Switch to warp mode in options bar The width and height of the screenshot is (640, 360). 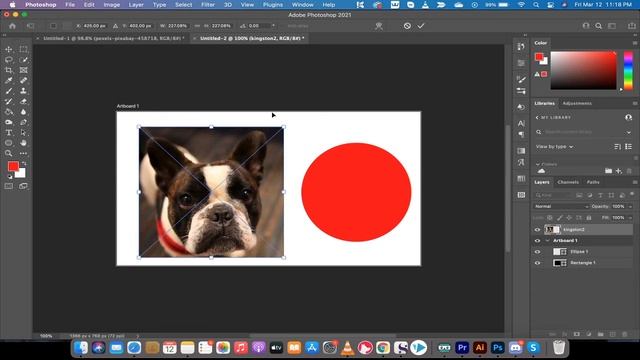(379, 26)
